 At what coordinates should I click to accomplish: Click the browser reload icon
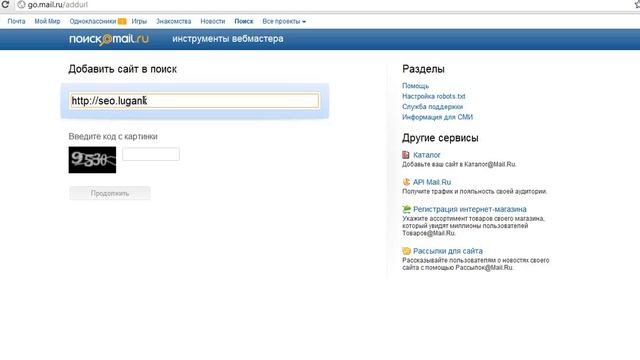[x=5, y=4]
